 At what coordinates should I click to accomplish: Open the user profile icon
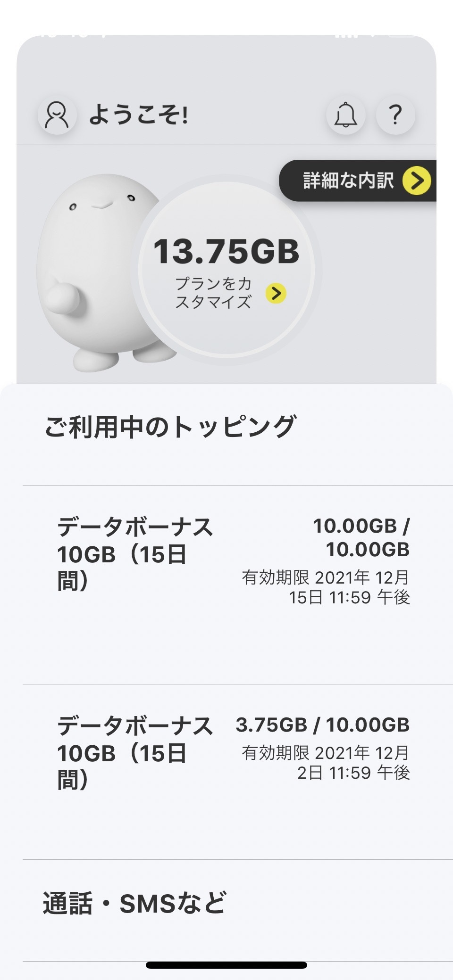pyautogui.click(x=57, y=115)
